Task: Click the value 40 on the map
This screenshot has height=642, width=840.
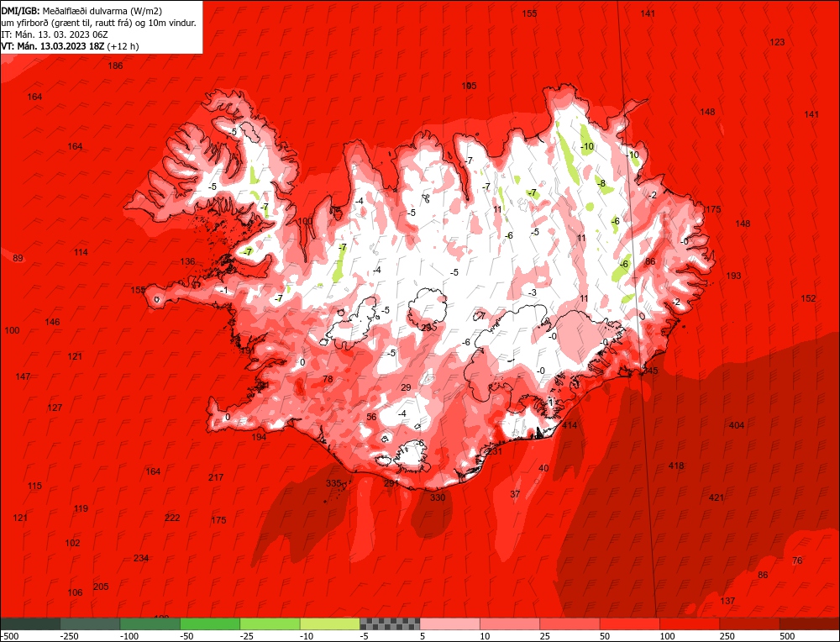Action: [543, 468]
